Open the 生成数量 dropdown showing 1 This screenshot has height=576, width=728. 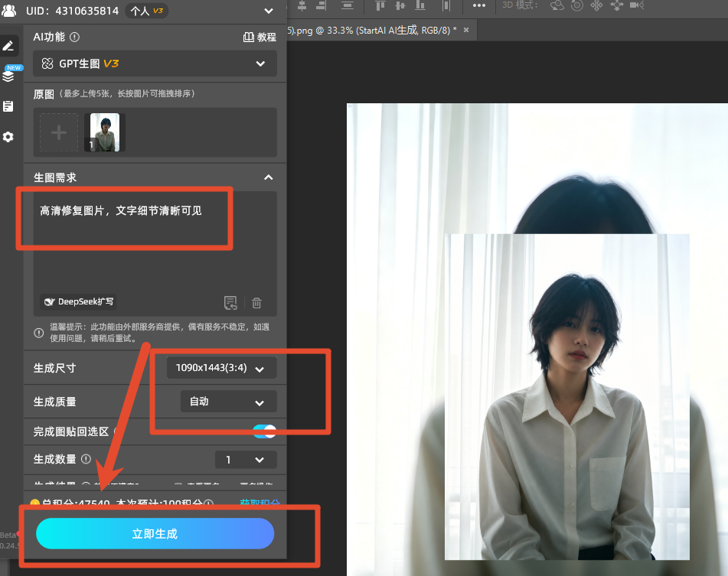pyautogui.click(x=246, y=460)
